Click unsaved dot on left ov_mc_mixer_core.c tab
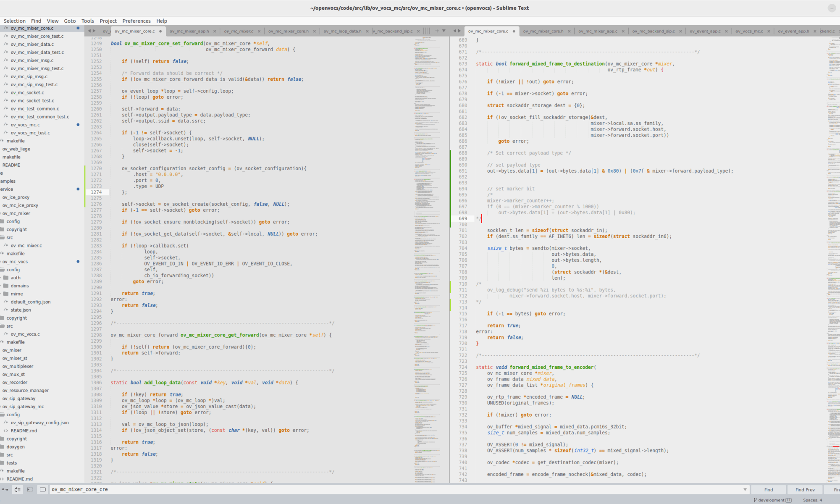 [160, 31]
